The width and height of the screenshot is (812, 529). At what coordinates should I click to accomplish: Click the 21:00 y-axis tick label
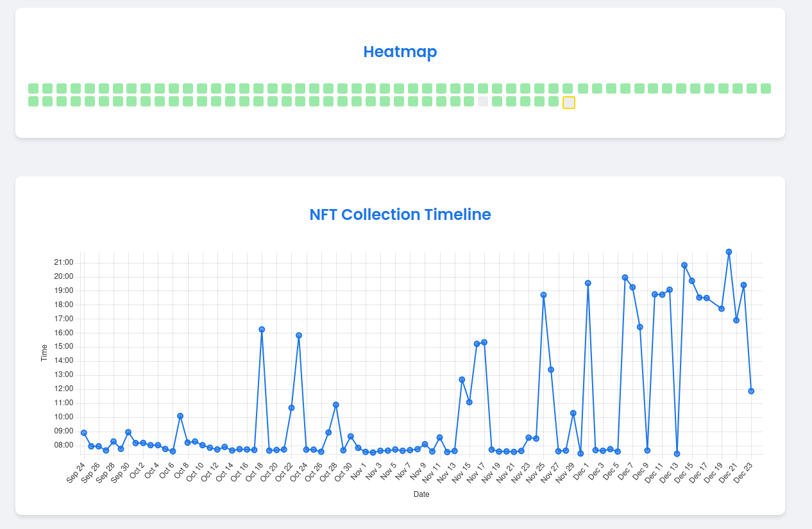point(64,262)
